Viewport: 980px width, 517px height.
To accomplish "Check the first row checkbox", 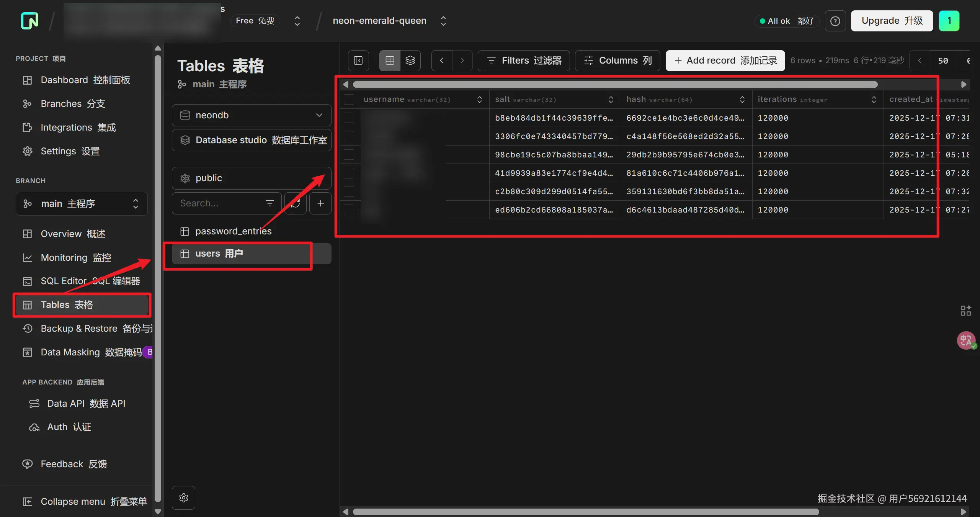I will coord(349,118).
